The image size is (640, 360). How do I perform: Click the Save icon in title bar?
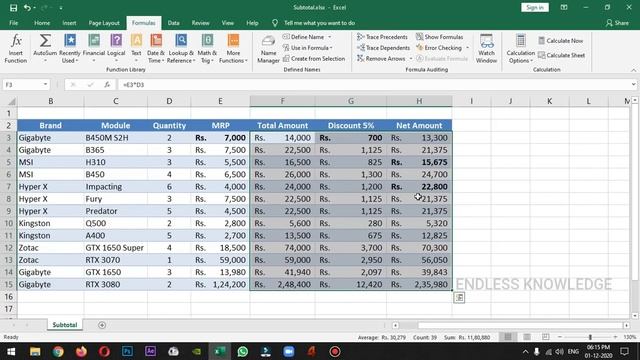(13, 7)
